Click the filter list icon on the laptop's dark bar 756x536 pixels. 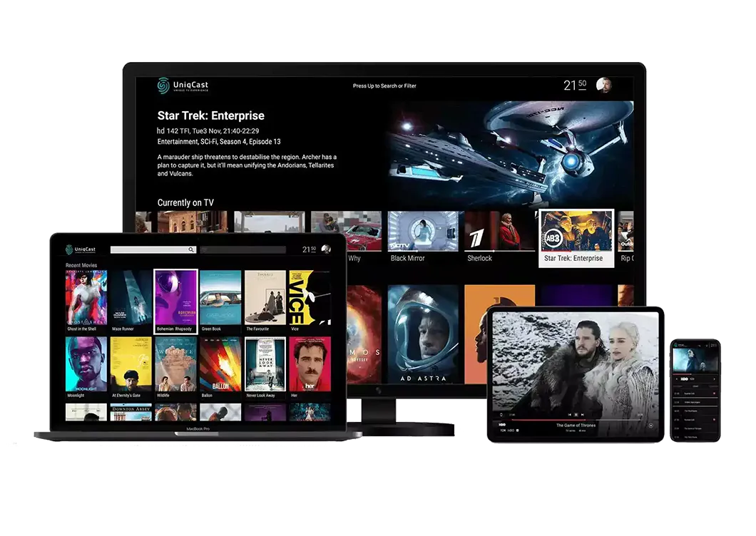tap(205, 249)
